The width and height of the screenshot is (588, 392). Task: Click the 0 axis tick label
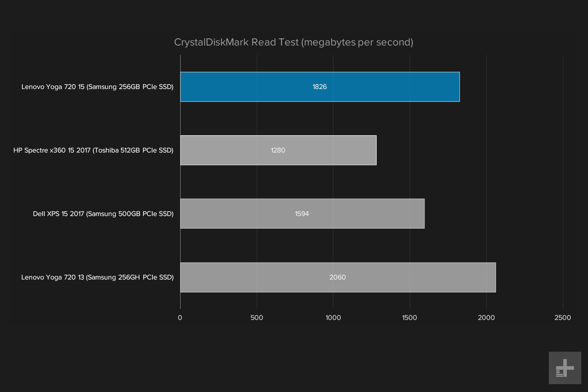(x=180, y=318)
